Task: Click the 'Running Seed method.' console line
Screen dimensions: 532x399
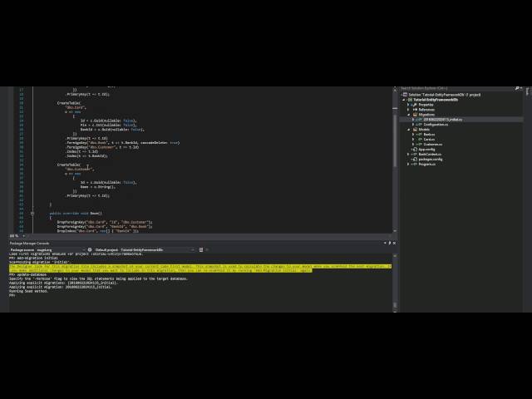Action: click(28, 291)
